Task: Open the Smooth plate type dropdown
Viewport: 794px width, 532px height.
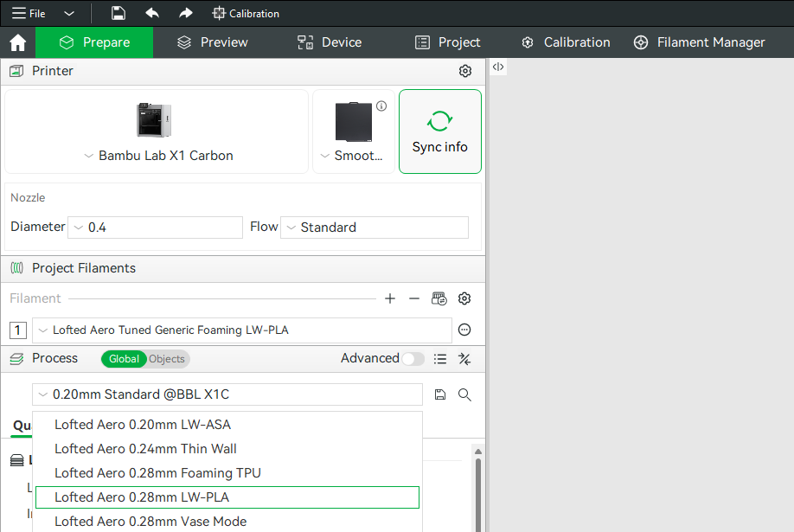Action: [352, 156]
